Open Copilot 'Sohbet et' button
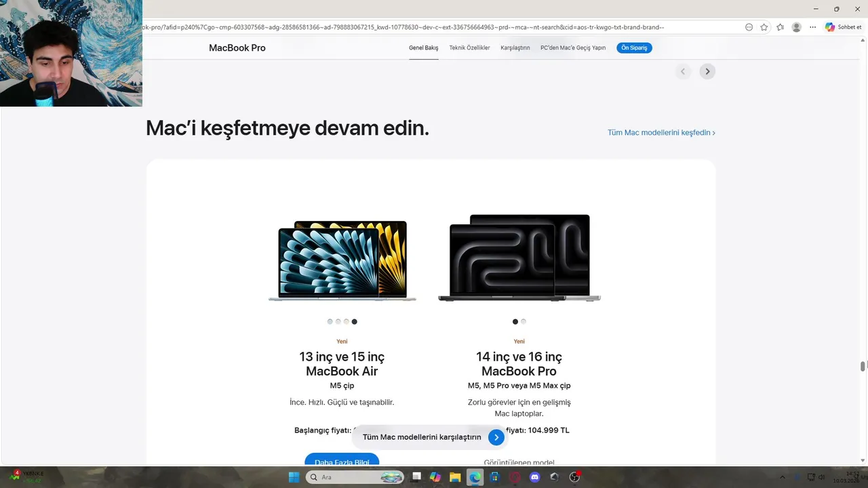The image size is (868, 488). tap(843, 27)
